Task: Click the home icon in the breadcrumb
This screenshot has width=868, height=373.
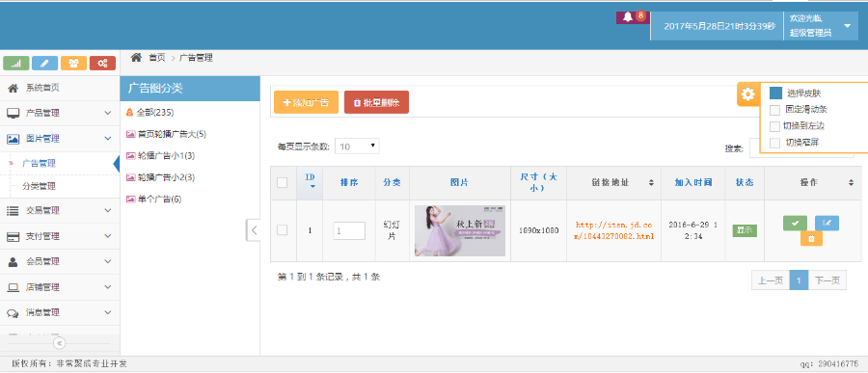Action: (x=136, y=57)
